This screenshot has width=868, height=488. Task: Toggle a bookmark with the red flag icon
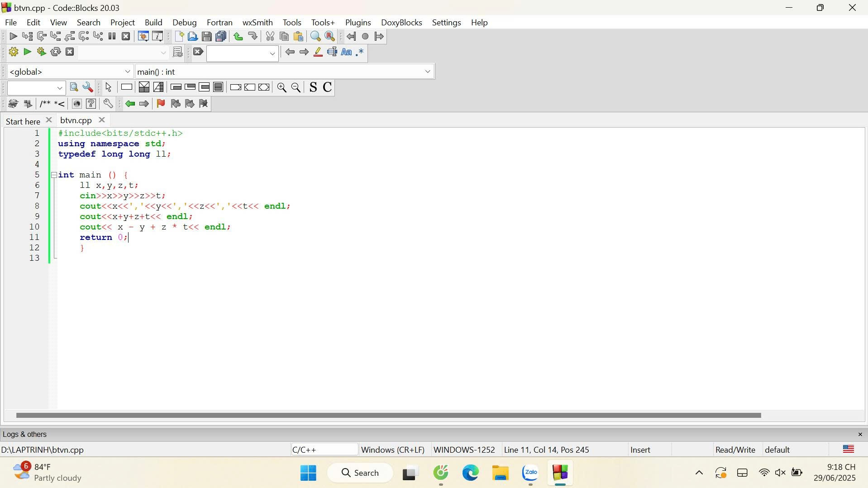tap(161, 104)
